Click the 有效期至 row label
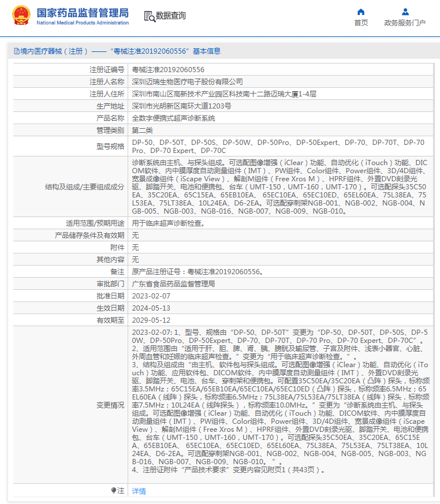440x504 pixels. [x=110, y=320]
